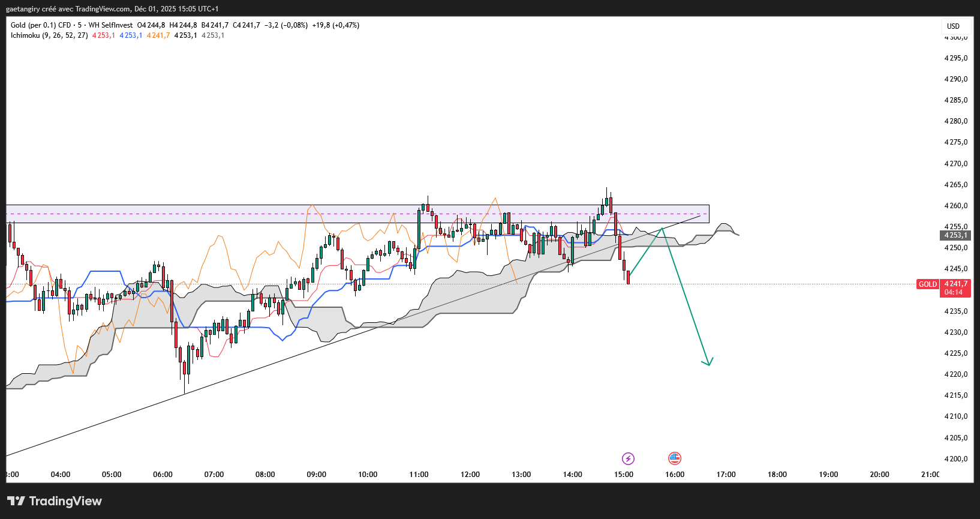Click the 4 230,0 price axis label

tap(956, 332)
